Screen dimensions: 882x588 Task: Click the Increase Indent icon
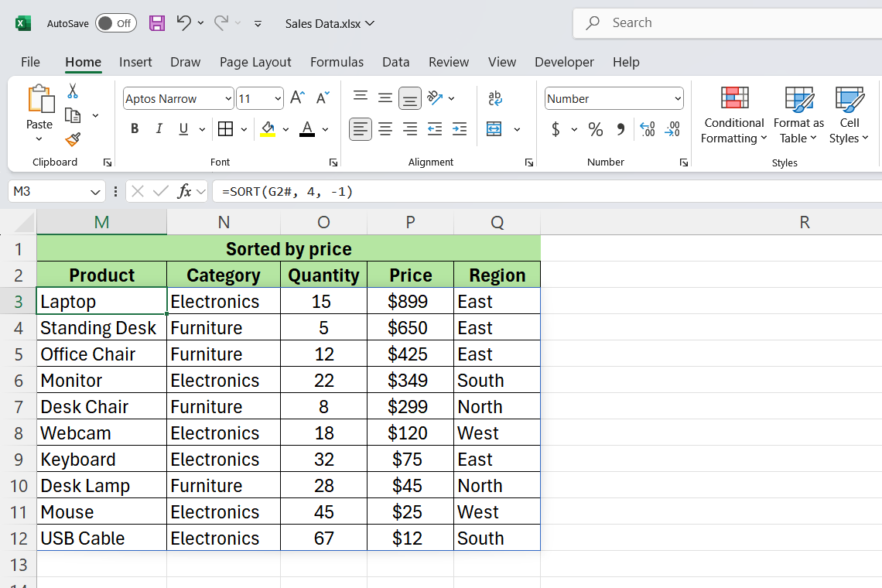pos(460,129)
